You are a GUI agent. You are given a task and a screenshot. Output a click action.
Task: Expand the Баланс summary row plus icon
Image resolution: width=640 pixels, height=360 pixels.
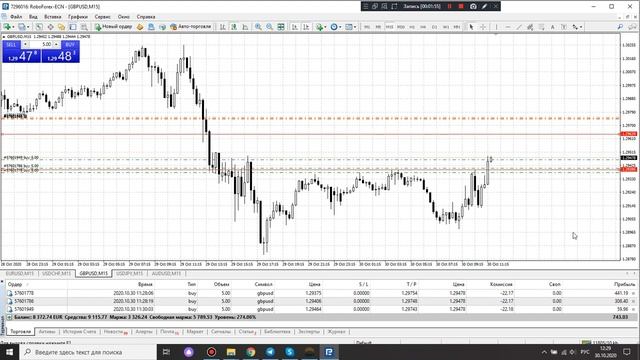pos(9,317)
